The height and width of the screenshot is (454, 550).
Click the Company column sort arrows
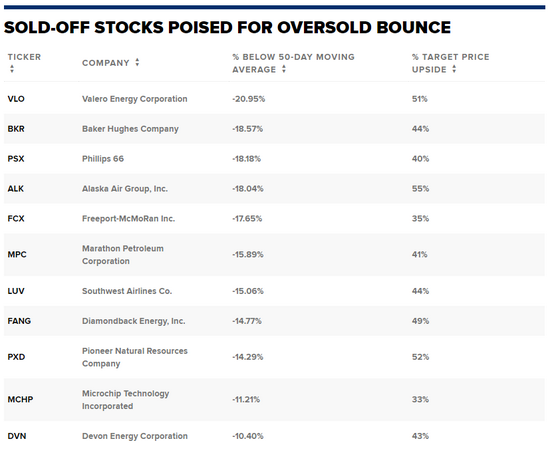coord(137,62)
